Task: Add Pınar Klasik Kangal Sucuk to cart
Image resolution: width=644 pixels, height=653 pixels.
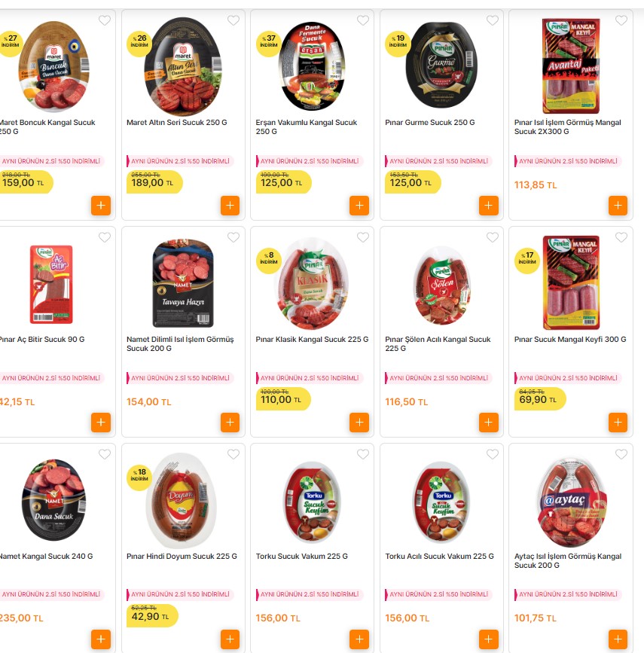Action: click(359, 423)
